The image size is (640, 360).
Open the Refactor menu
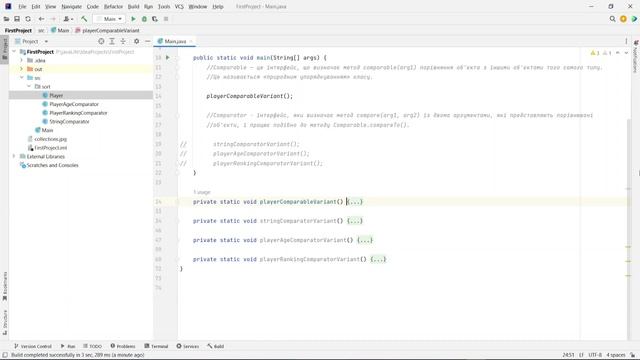click(113, 7)
